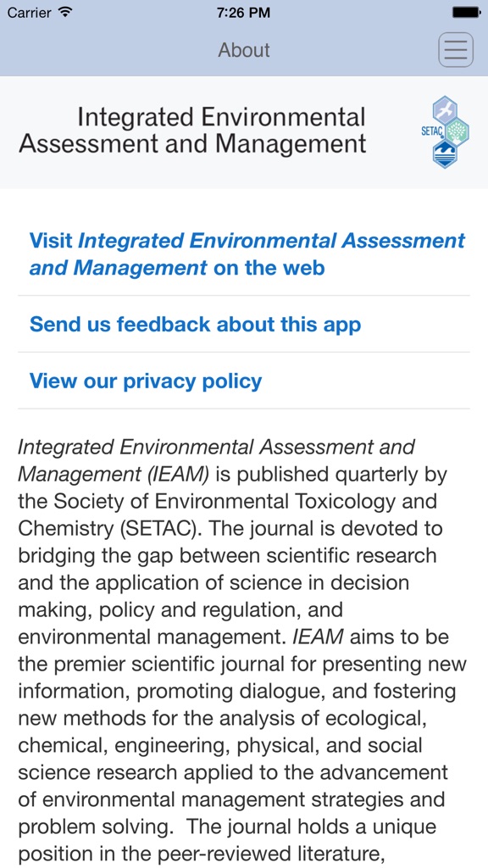The width and height of the screenshot is (488, 868).
Task: Tap the SETAC acronym beside the hexagons
Action: [431, 131]
